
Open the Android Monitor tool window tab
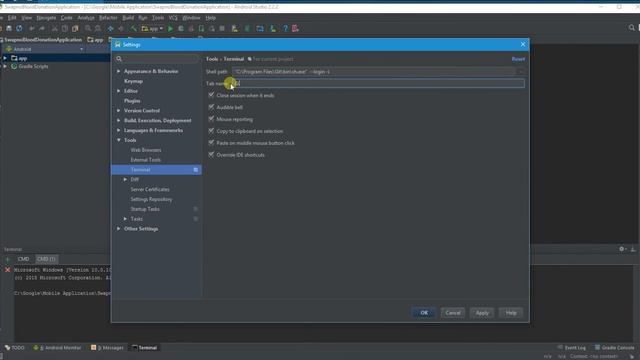pyautogui.click(x=58, y=348)
